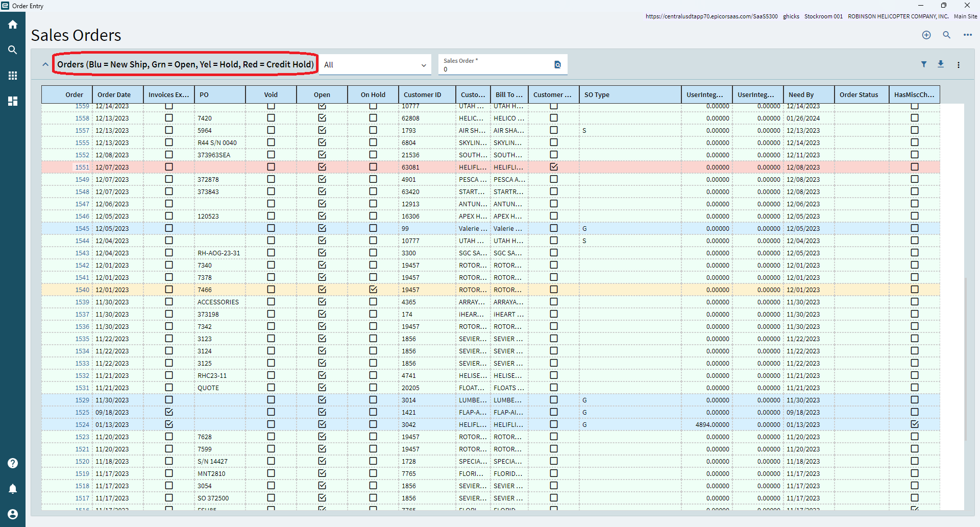Open the Help question mark icon
This screenshot has width=980, height=527.
coord(13,463)
